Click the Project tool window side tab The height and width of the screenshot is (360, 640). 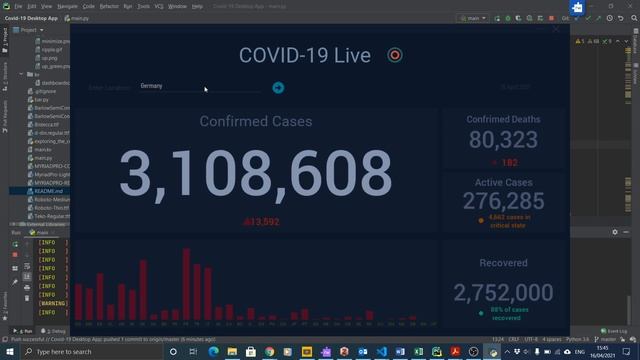click(x=5, y=40)
